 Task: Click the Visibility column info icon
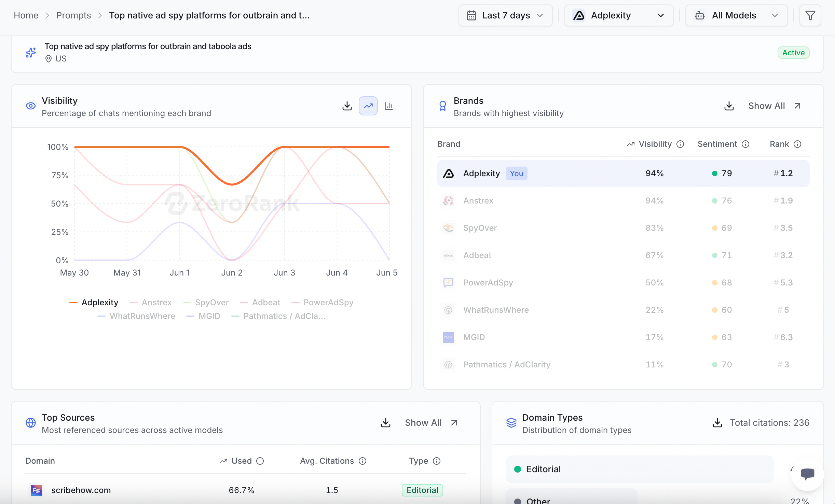coord(680,144)
